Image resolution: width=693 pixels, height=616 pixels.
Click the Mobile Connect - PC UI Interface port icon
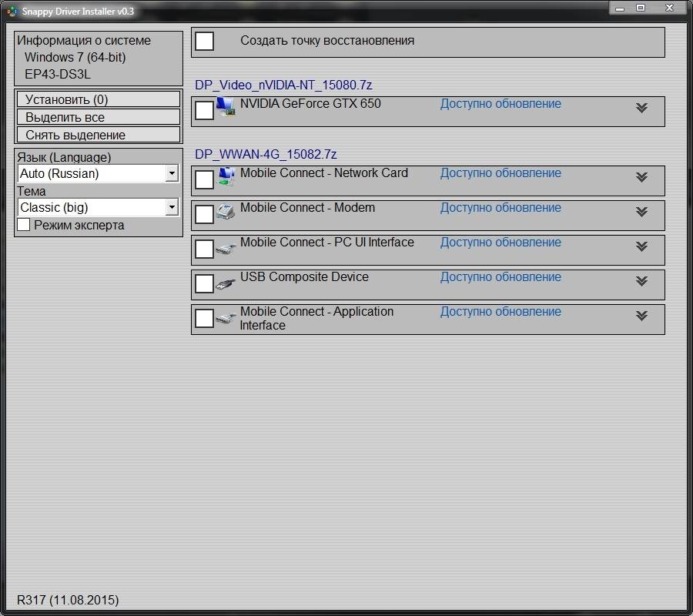[x=226, y=249]
